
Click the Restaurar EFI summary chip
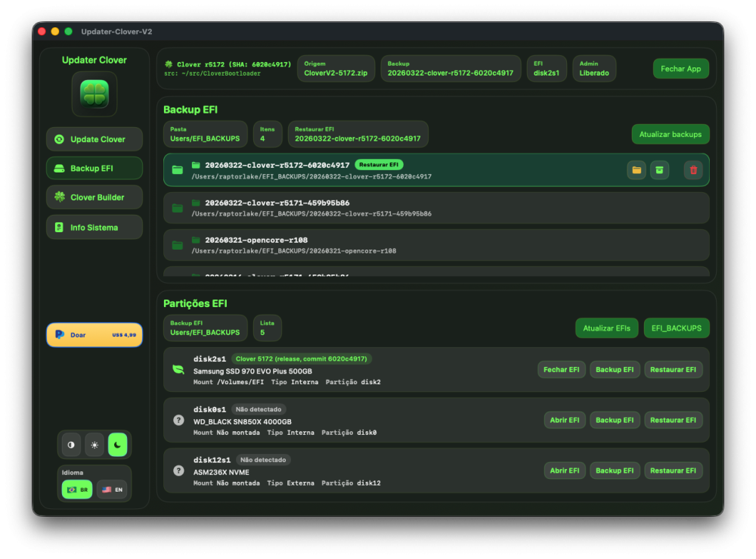point(358,134)
